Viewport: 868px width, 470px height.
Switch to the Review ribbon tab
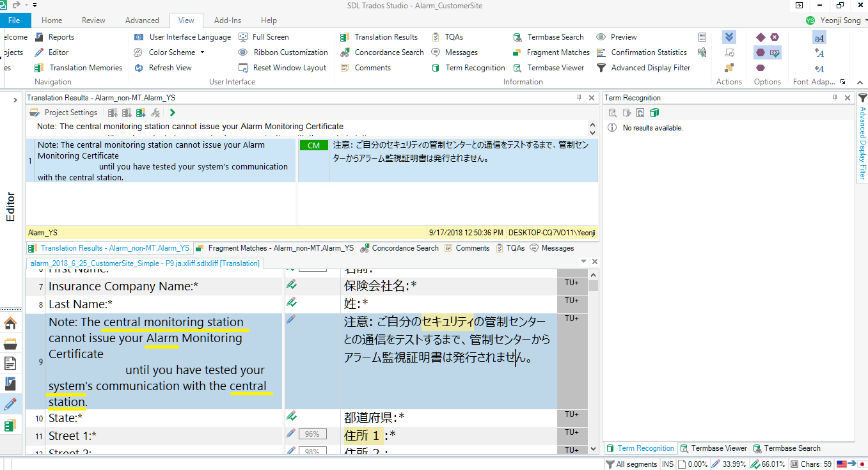93,20
